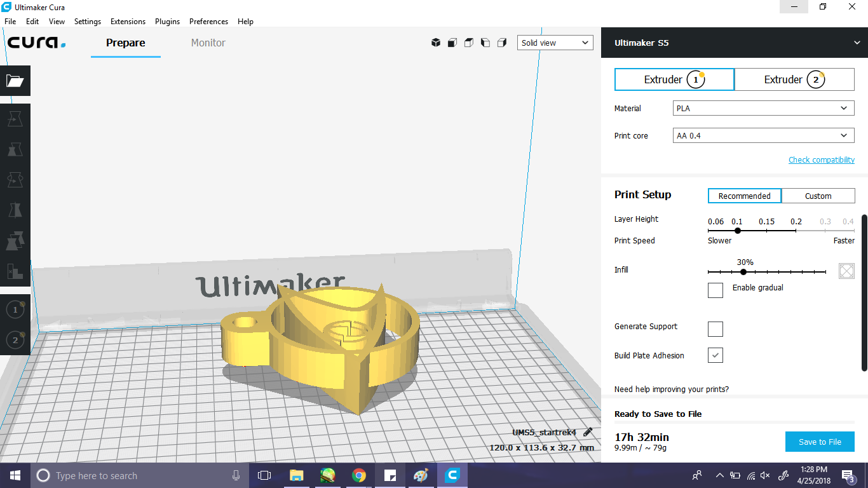Switch to top view cube icon

pos(469,43)
